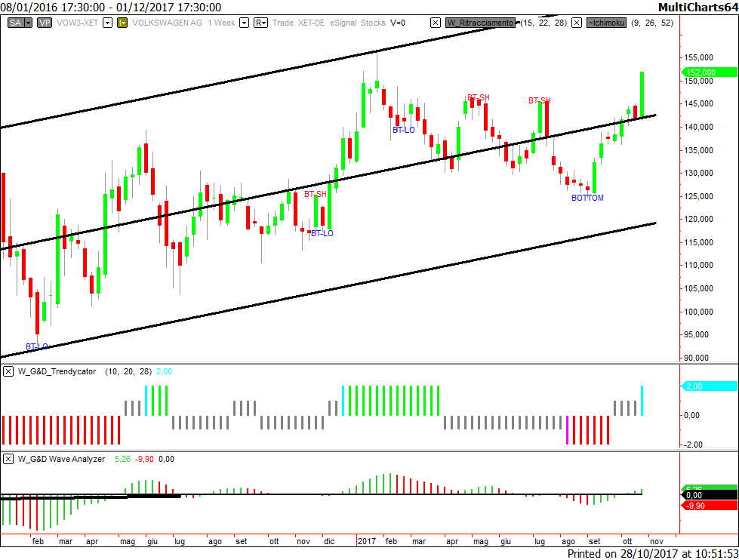Click the cyan 2,00 value after Trendycator parameters

(164, 371)
